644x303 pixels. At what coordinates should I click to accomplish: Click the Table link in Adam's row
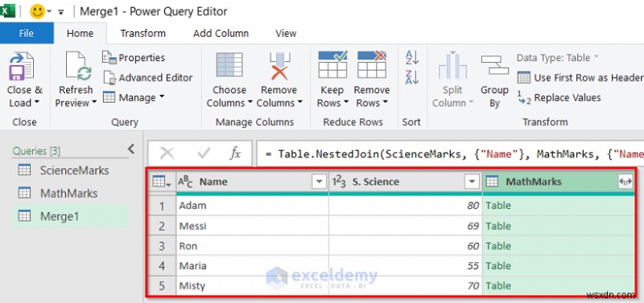click(x=498, y=206)
